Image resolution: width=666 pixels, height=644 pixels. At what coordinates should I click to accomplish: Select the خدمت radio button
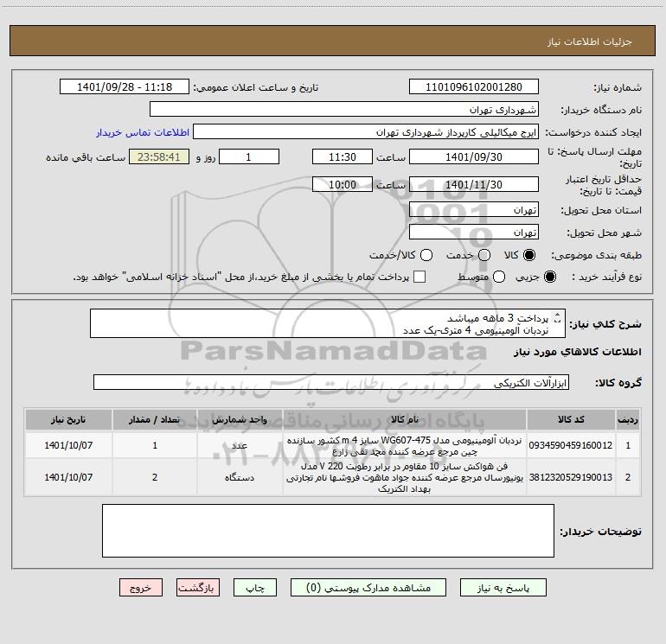tap(484, 255)
